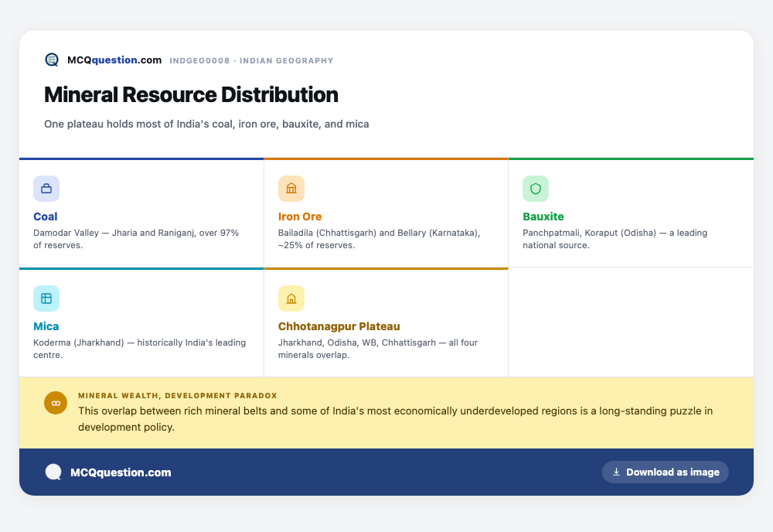Click the 'Koderma (Jharkhand)' description text

pyautogui.click(x=139, y=349)
